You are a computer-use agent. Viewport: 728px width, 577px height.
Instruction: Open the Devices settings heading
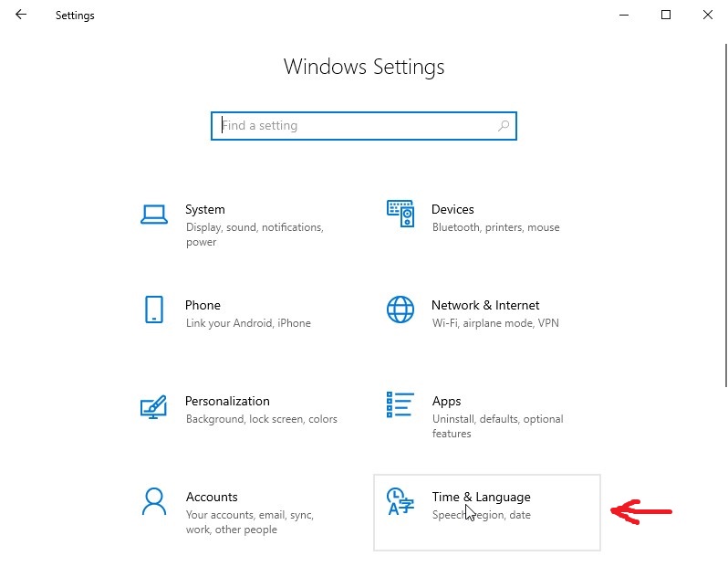pos(452,209)
